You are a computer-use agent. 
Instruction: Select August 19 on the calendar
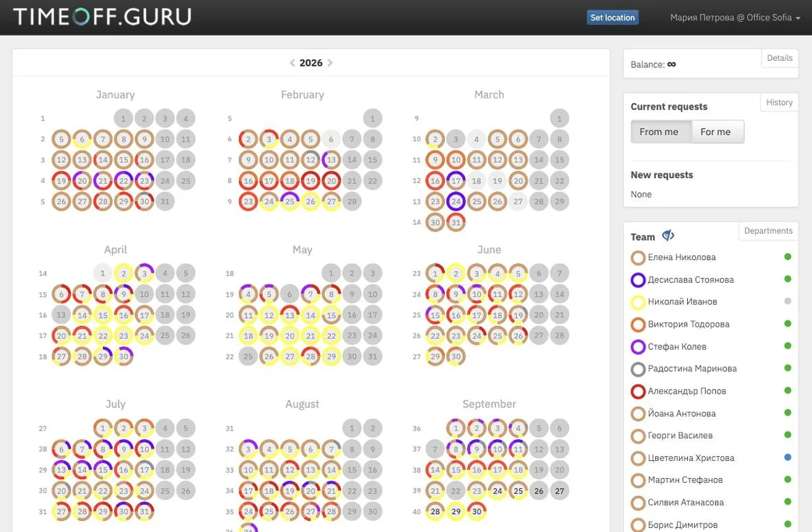click(290, 491)
